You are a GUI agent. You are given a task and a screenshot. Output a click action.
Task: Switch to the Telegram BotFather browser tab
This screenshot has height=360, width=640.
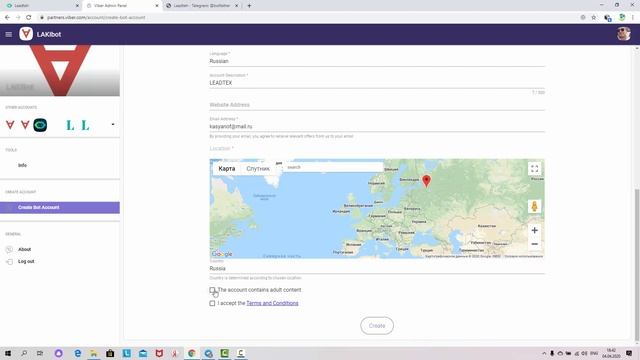point(202,6)
